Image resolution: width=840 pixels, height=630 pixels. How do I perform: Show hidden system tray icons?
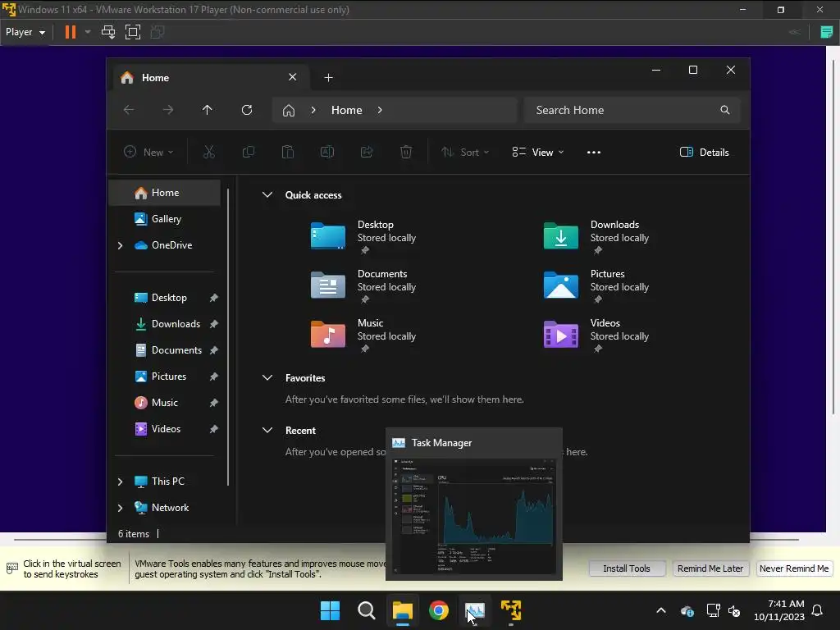(x=661, y=610)
